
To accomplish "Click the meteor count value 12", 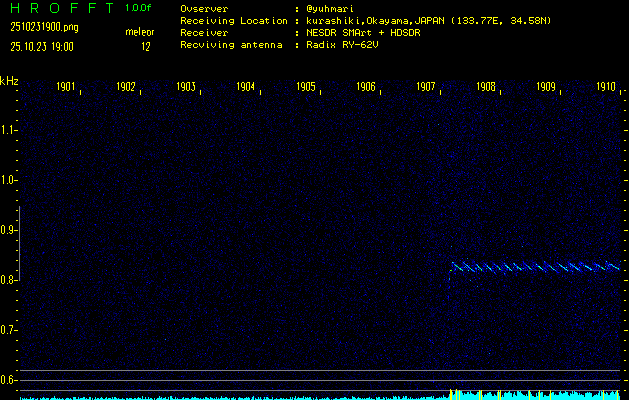I will (x=146, y=47).
